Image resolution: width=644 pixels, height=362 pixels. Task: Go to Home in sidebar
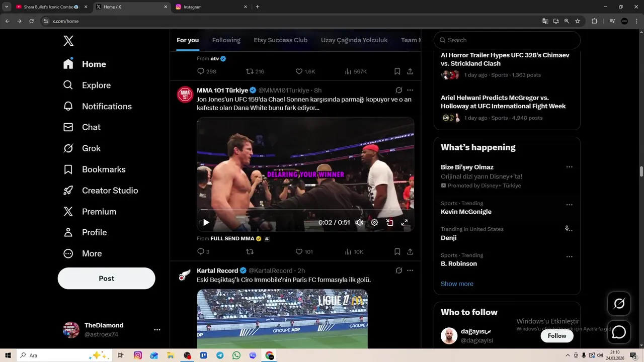pos(85,64)
